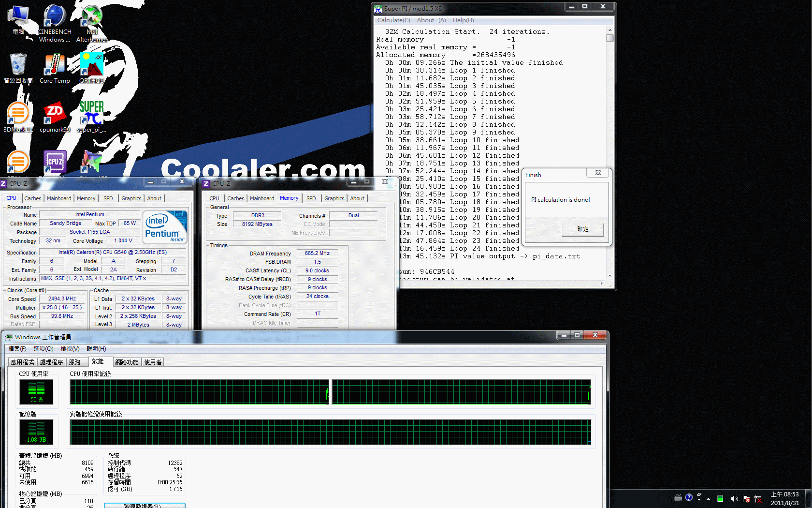Open the 選項(O) menu in Task Manager

pyautogui.click(x=43, y=349)
